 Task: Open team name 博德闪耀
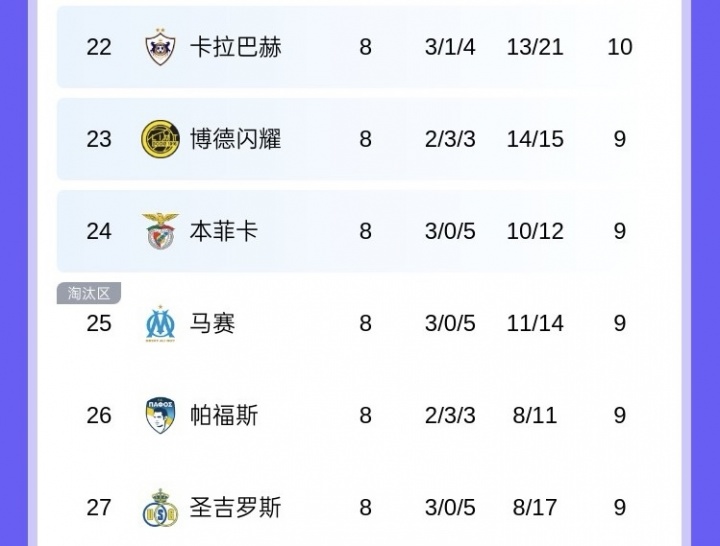[236, 139]
